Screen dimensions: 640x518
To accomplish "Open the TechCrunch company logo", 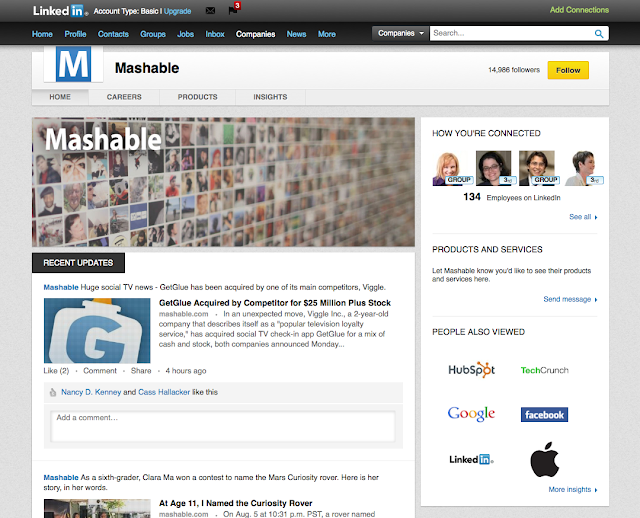I will (544, 370).
